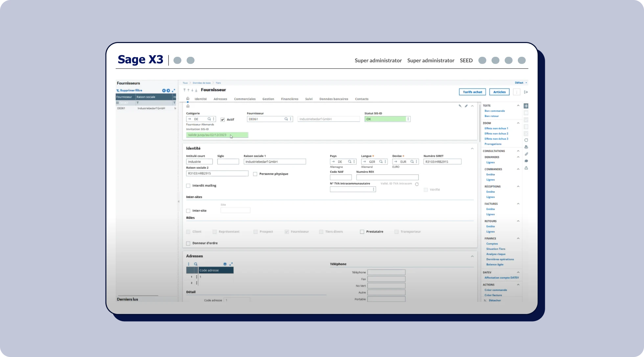Click the refresh icon in right toolbar
Viewport: 644px width, 357px height.
click(526, 140)
